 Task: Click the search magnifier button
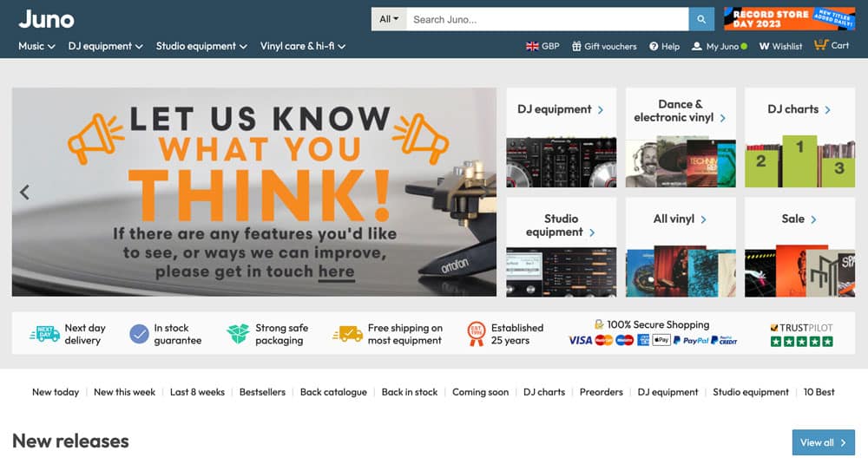(700, 19)
